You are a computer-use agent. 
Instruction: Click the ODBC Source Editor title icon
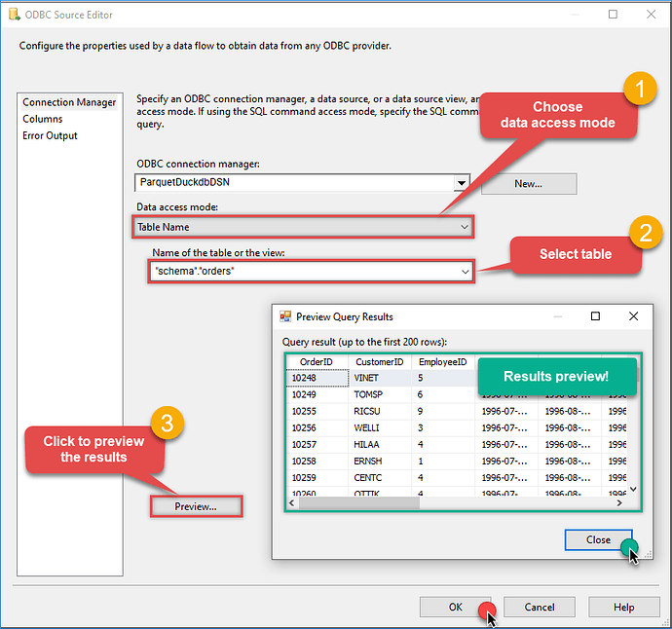click(14, 15)
